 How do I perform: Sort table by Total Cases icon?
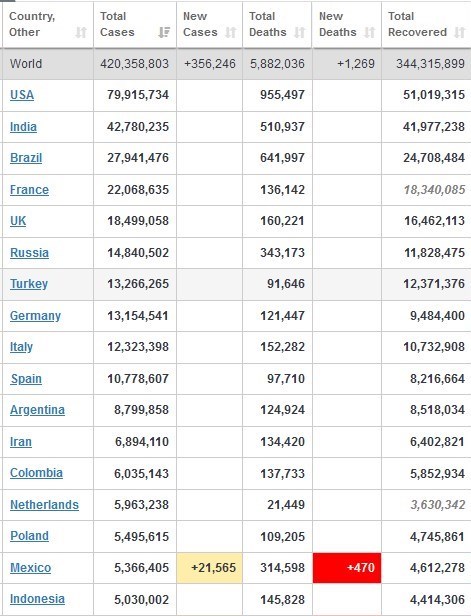coord(164,32)
